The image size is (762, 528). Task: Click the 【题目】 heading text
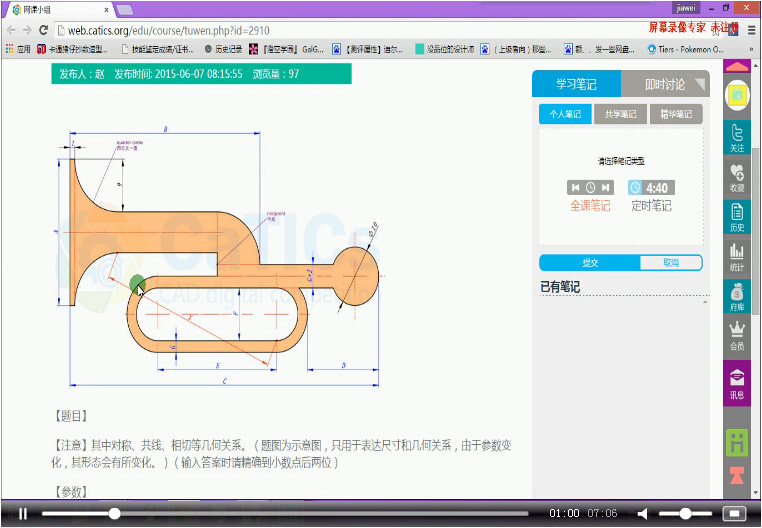(x=71, y=416)
